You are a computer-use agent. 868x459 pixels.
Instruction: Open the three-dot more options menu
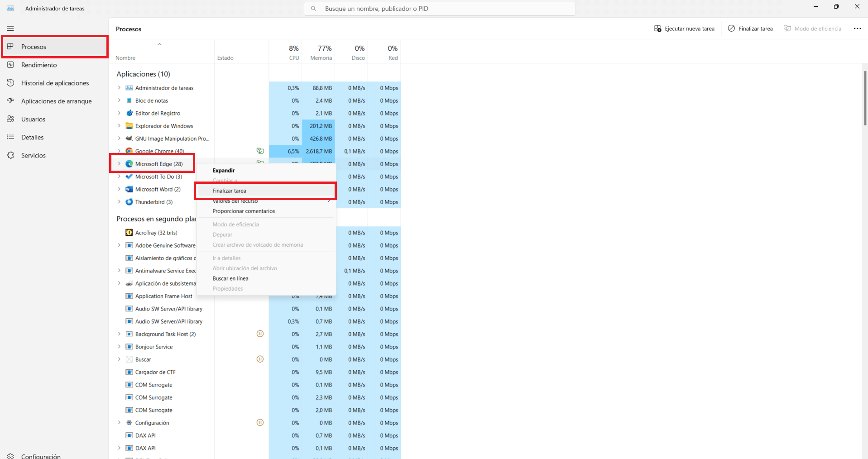[x=857, y=29]
